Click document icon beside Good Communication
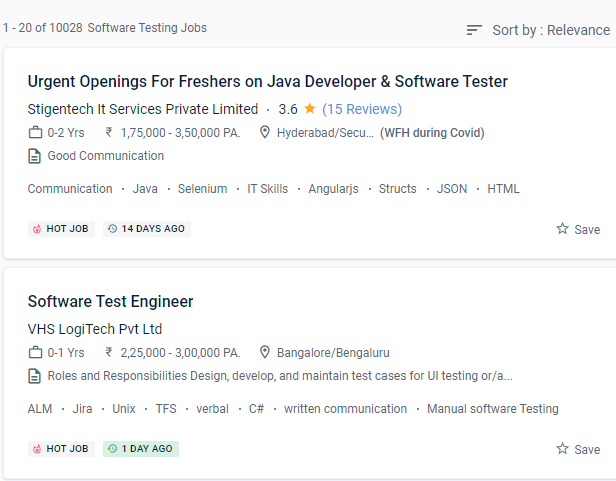The image size is (616, 481). pos(35,156)
